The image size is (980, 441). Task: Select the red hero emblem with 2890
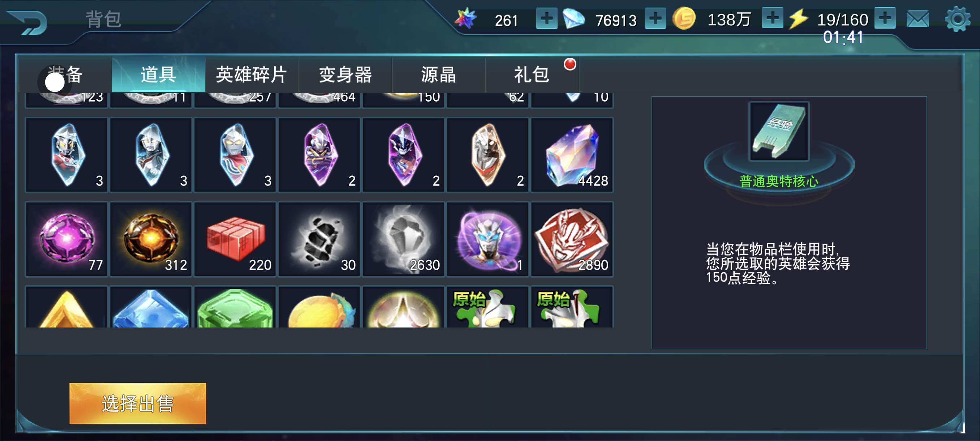pos(572,239)
